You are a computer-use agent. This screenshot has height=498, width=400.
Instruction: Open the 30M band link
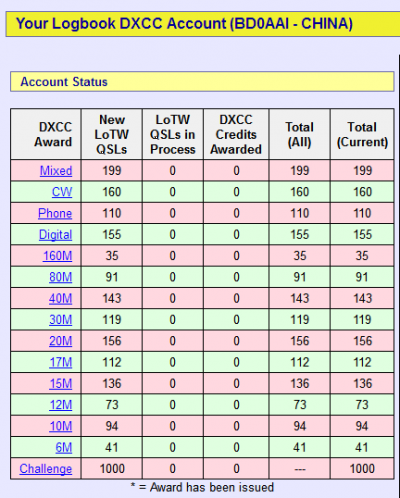pos(60,320)
